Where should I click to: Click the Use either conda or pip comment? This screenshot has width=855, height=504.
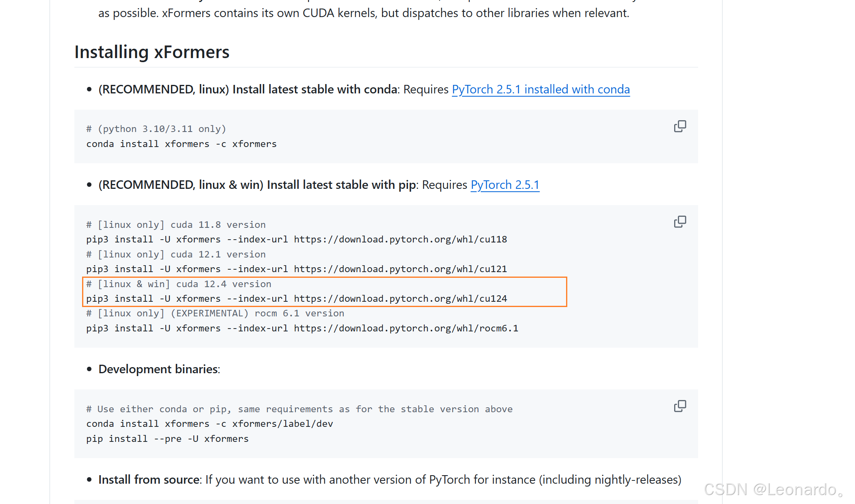299,409
